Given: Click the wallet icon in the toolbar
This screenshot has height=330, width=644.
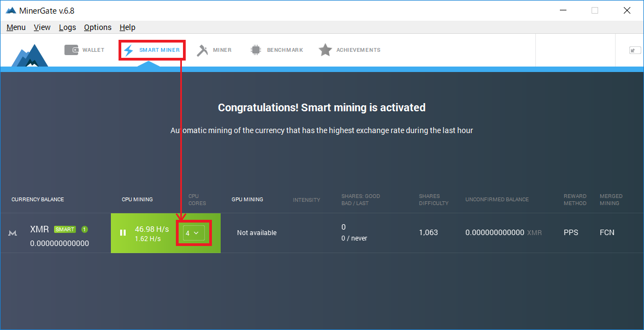Looking at the screenshot, I should [72, 50].
